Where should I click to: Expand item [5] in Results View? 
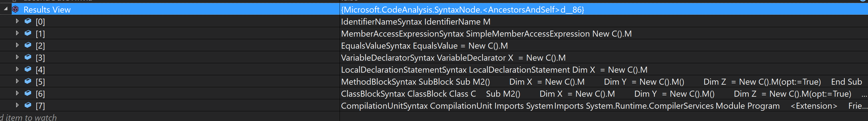[17, 81]
